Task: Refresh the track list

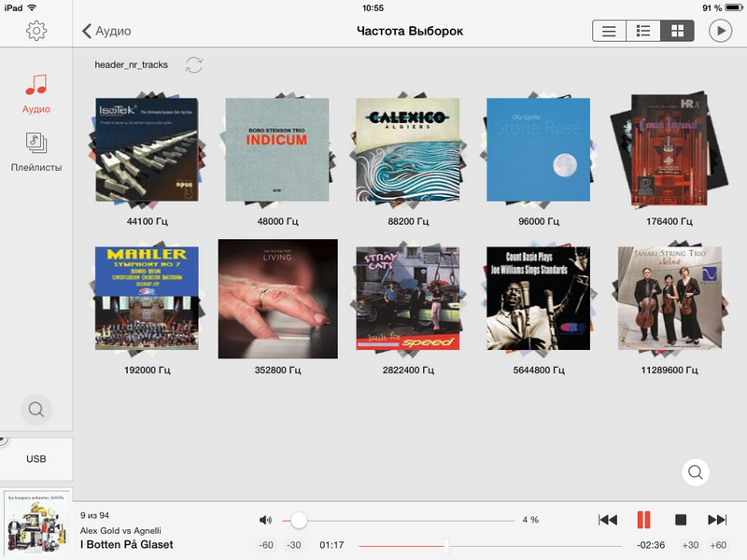Action: pyautogui.click(x=194, y=64)
